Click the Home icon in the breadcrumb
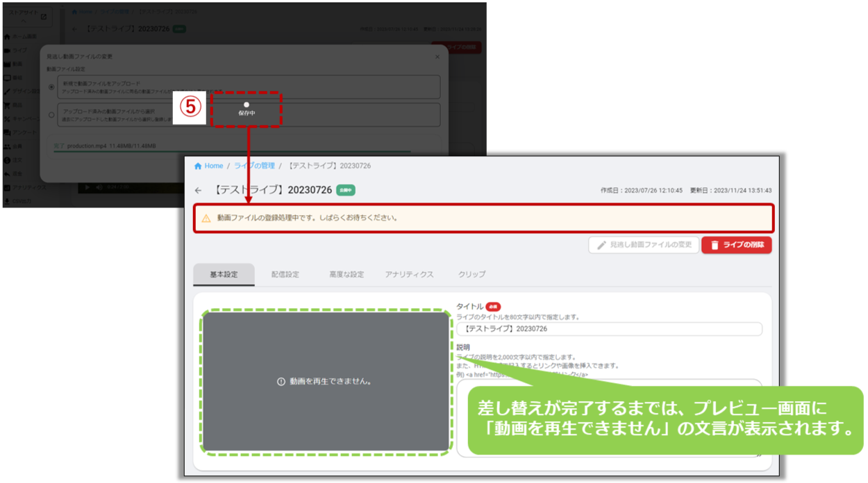868x483 pixels. click(x=198, y=167)
